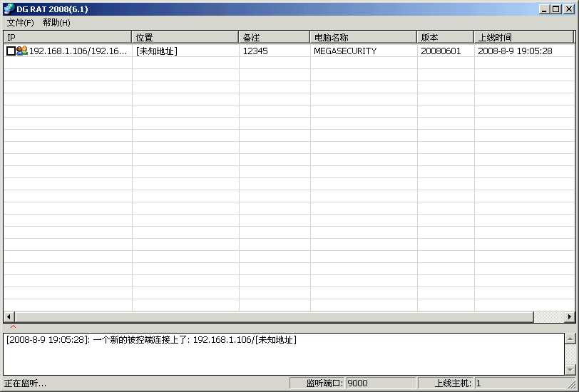Screen dimensions: 579x392
Task: Click the log panel scroll down arrow
Action: click(x=570, y=369)
